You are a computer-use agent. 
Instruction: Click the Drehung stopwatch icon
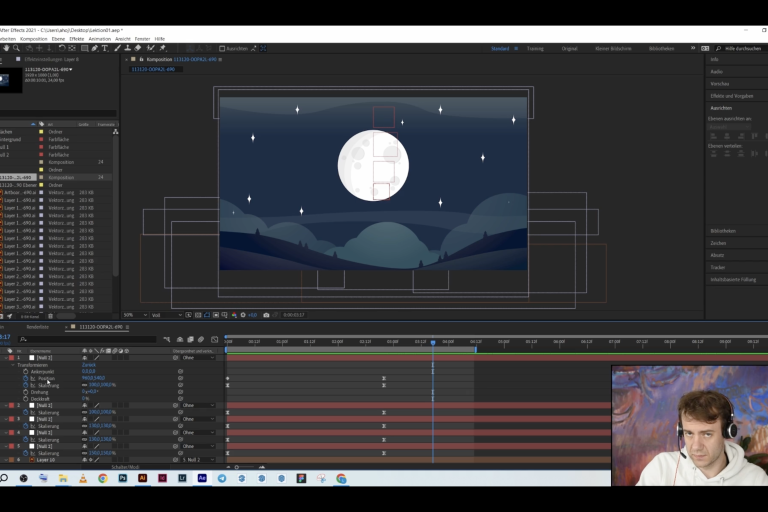pos(26,391)
